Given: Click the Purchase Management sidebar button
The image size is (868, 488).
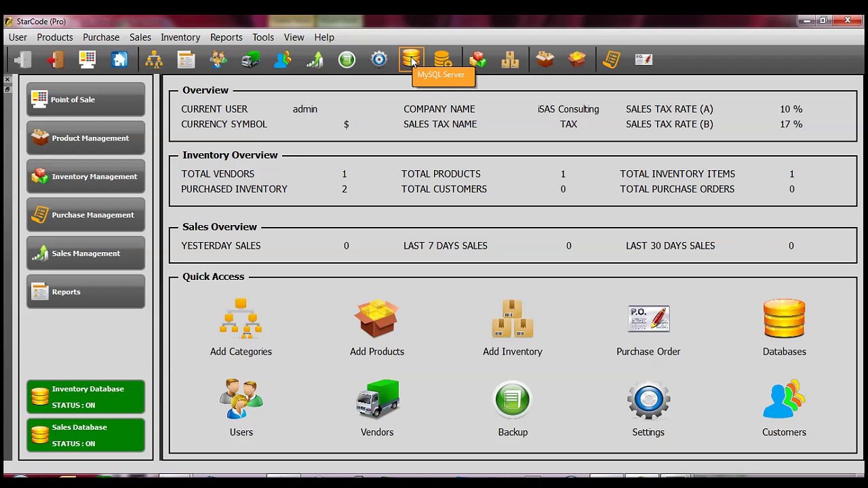Looking at the screenshot, I should coord(85,215).
